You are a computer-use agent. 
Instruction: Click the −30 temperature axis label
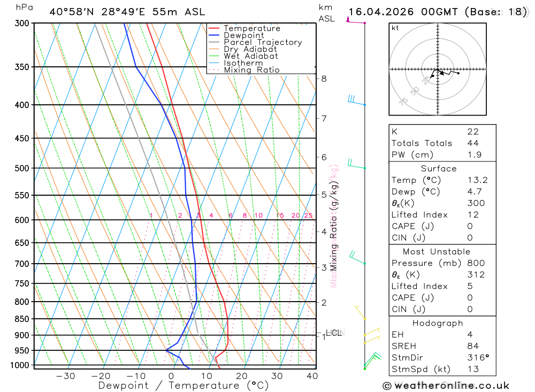pos(65,376)
